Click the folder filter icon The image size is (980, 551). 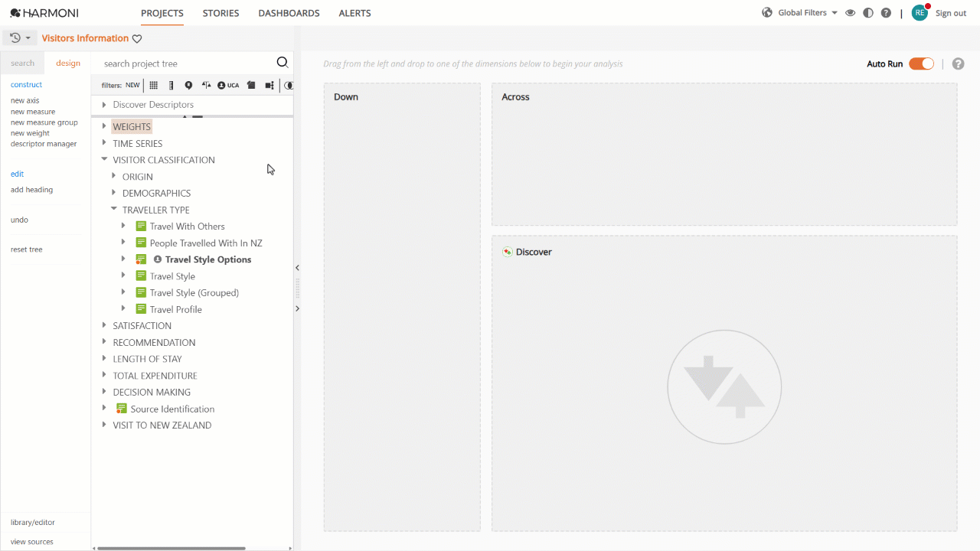[x=251, y=86]
